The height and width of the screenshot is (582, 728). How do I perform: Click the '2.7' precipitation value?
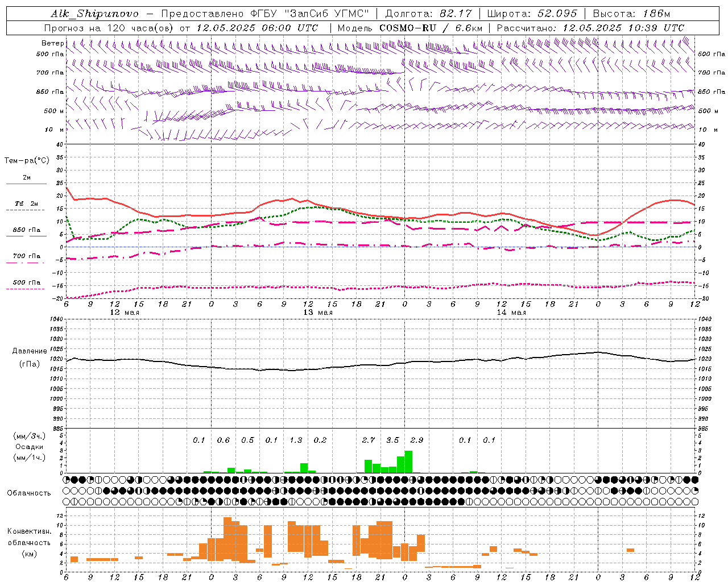tap(369, 440)
